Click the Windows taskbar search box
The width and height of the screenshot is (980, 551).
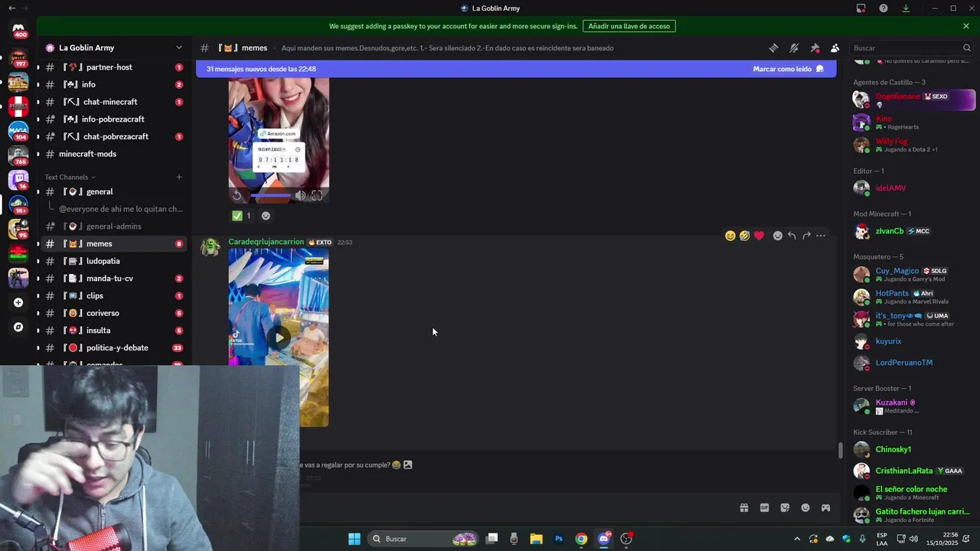[x=423, y=539]
